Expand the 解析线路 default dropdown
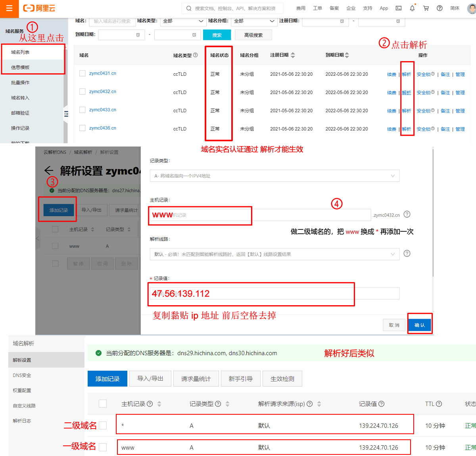476x456 pixels. [x=274, y=254]
